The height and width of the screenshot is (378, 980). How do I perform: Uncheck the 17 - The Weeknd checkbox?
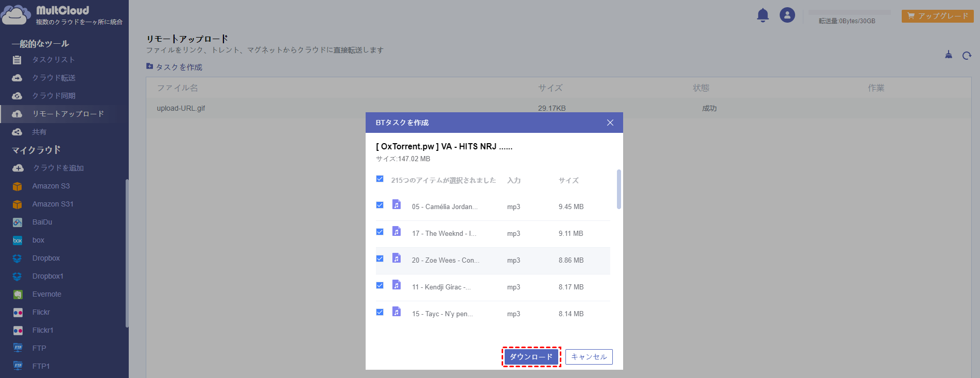click(x=380, y=232)
